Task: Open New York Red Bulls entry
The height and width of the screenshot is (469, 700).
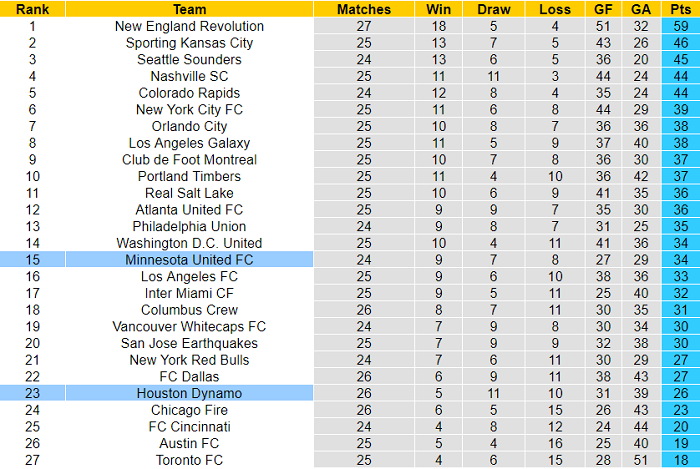Action: (189, 360)
